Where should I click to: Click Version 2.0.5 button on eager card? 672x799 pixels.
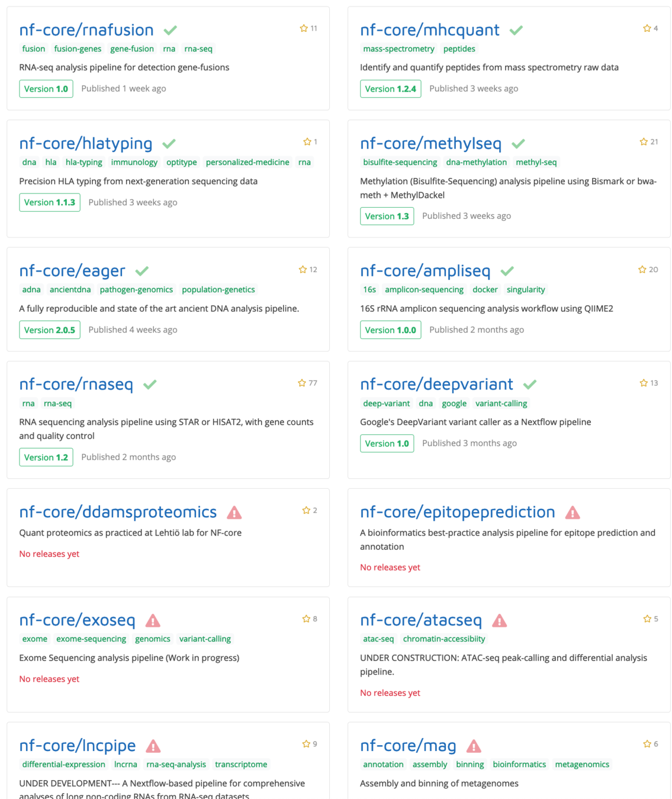[50, 330]
